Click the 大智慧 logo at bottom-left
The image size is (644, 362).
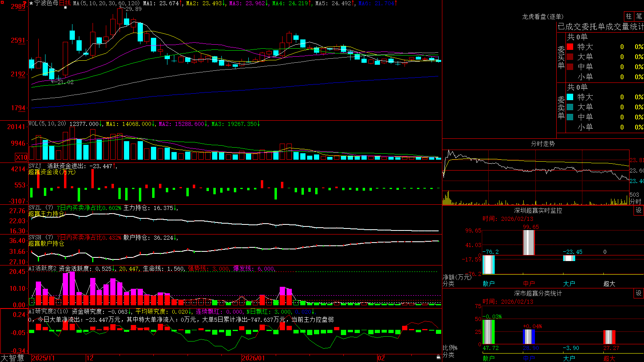(12, 358)
